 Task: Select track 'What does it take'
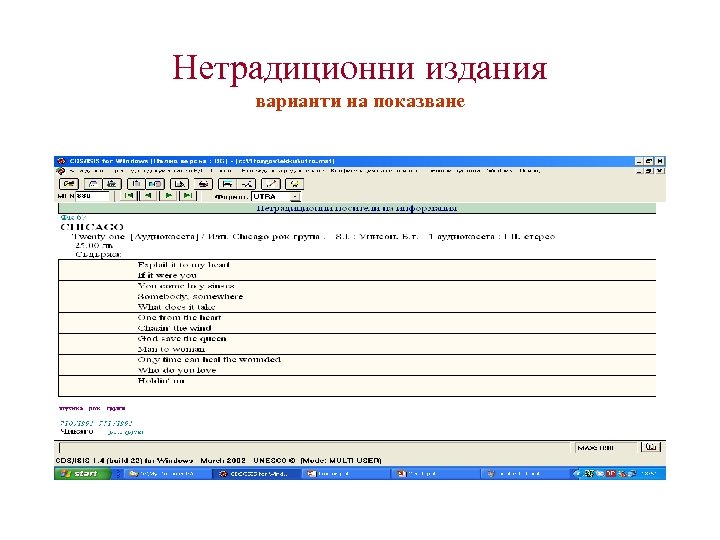176,307
